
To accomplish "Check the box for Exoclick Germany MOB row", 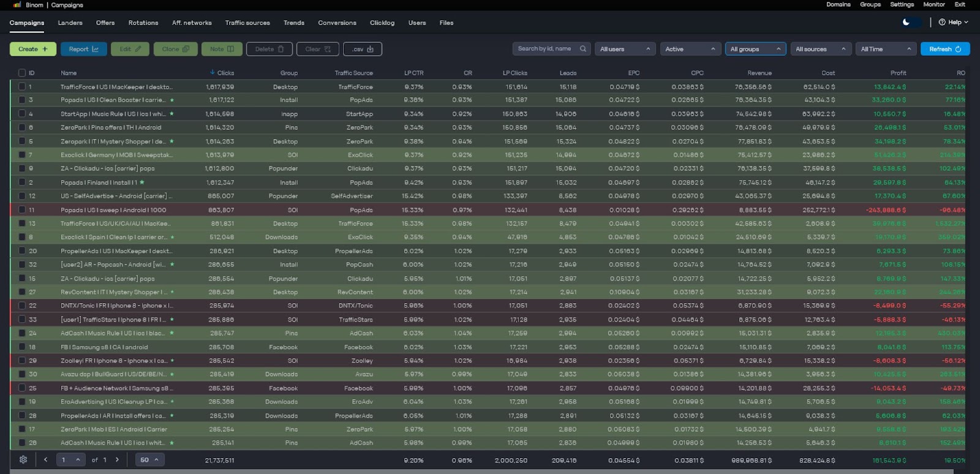I will click(x=22, y=155).
